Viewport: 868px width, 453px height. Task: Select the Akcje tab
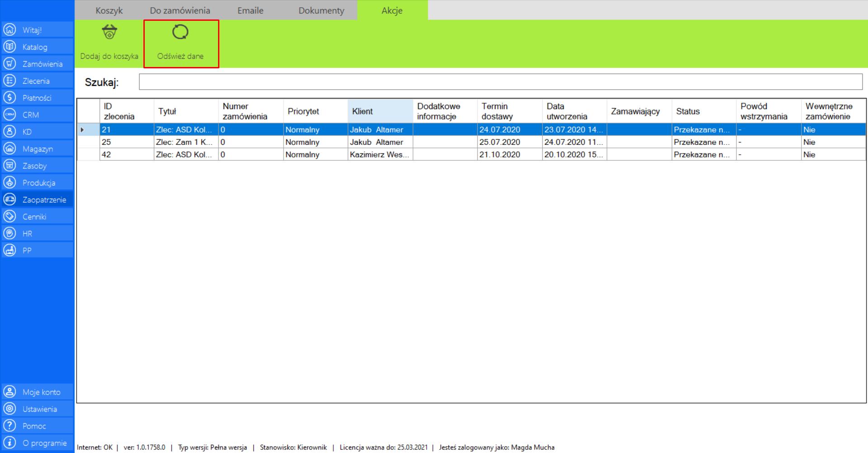click(392, 10)
